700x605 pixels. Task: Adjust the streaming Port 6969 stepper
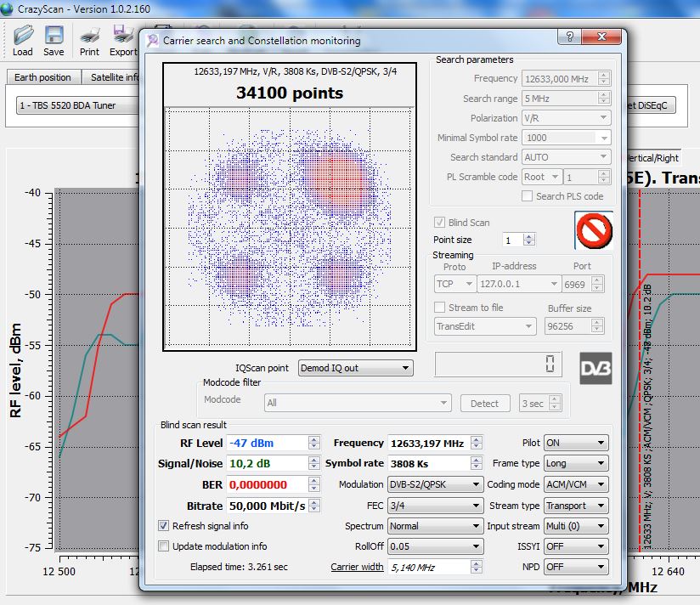coord(597,284)
